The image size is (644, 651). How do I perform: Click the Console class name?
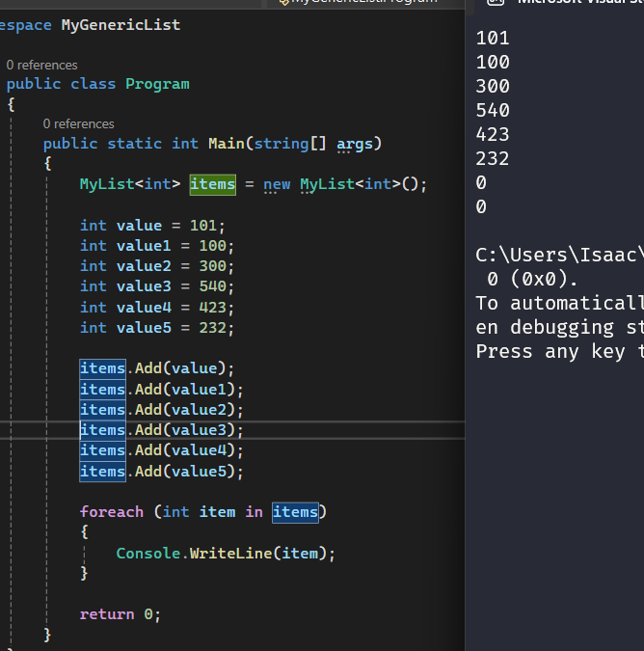click(148, 554)
